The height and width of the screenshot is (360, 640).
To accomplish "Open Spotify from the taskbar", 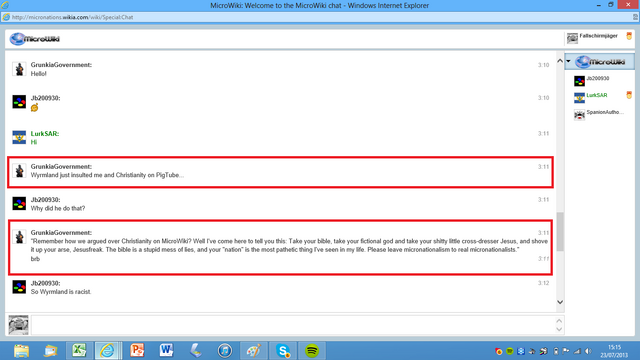I will click(312, 350).
